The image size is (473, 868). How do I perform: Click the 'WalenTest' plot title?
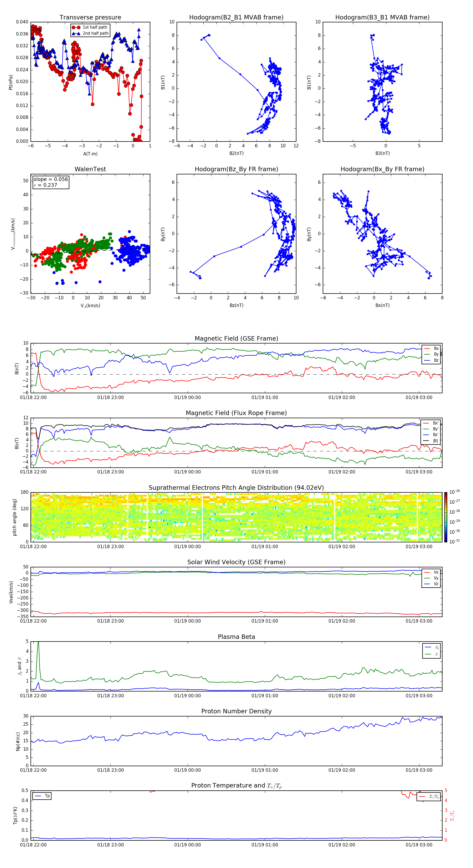coord(90,169)
